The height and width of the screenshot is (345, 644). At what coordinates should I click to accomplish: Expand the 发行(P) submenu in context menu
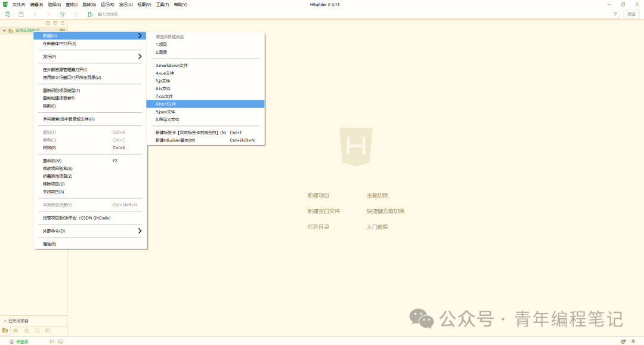tap(90, 57)
